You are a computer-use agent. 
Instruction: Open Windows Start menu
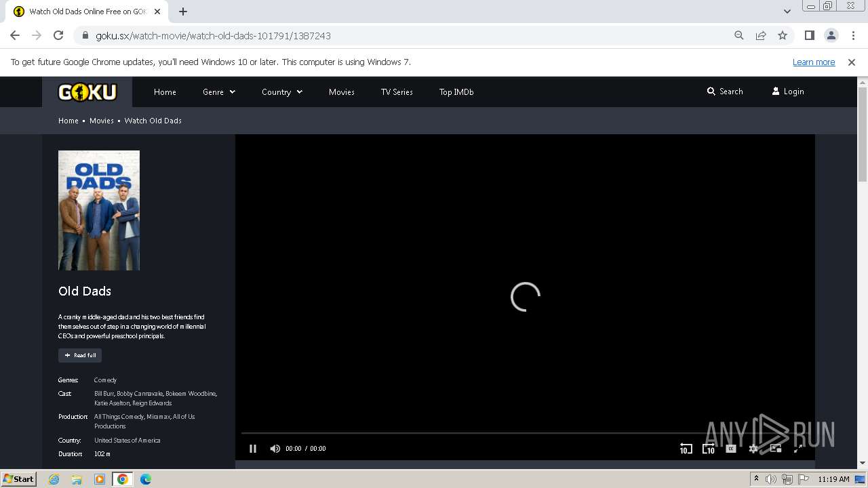(19, 479)
